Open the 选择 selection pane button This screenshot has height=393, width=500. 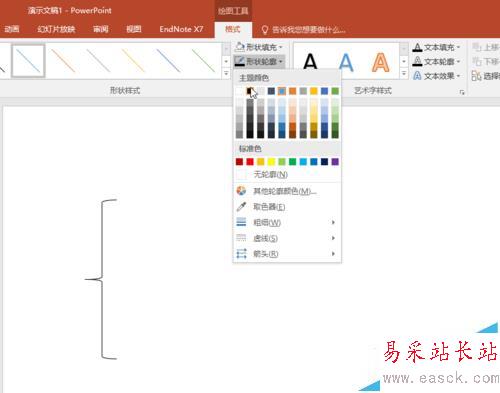486,76
